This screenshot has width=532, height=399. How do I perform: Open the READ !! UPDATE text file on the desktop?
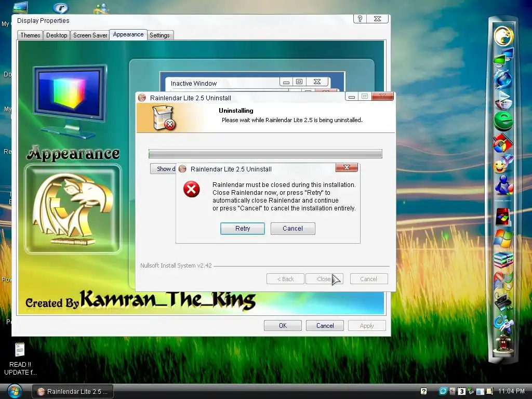coord(20,359)
